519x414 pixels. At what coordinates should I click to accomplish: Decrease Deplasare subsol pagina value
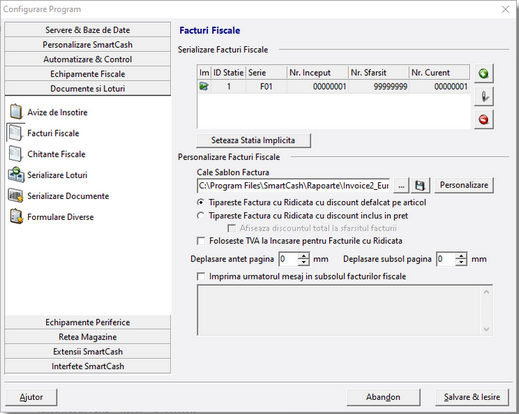461,262
